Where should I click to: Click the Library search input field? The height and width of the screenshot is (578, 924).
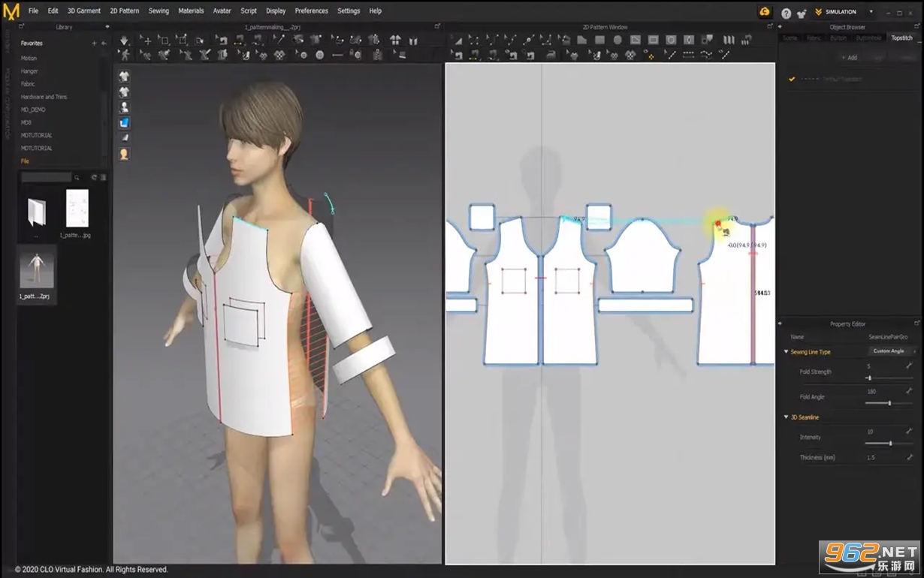point(46,177)
